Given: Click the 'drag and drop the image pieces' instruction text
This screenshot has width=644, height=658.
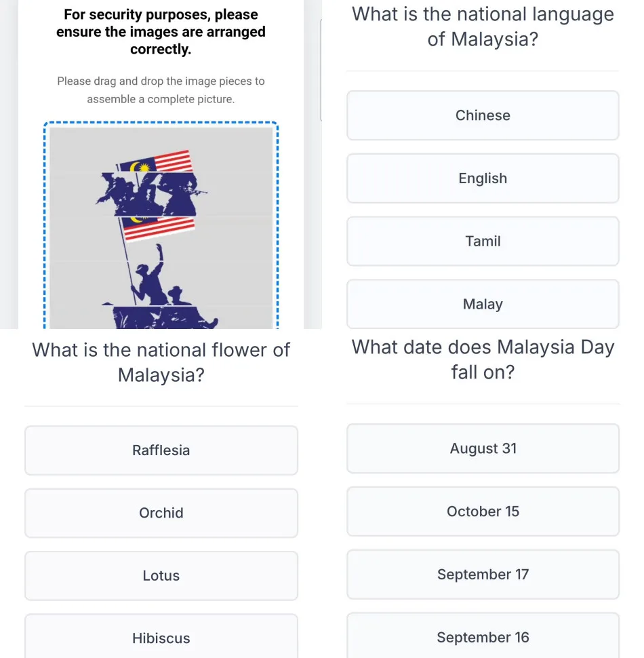Looking at the screenshot, I should coord(161,90).
